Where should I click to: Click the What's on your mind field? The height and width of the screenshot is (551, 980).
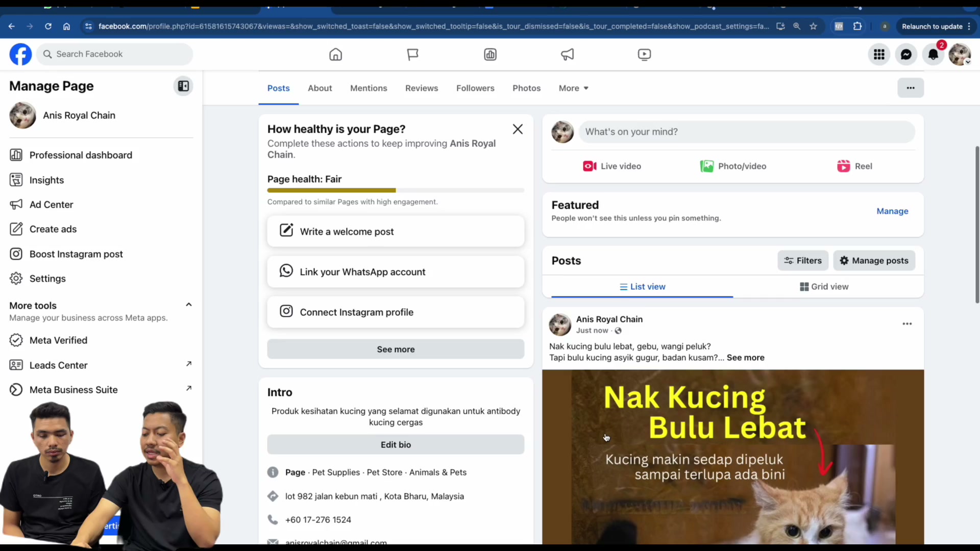747,132
